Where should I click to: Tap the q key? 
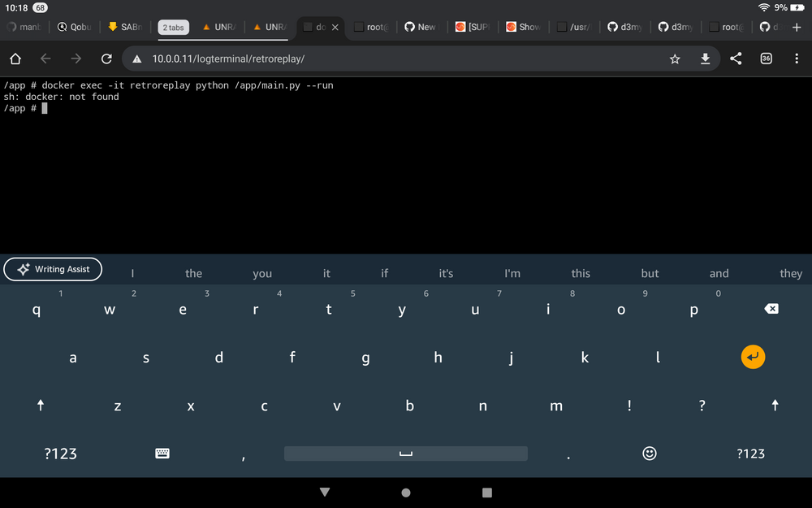click(37, 310)
